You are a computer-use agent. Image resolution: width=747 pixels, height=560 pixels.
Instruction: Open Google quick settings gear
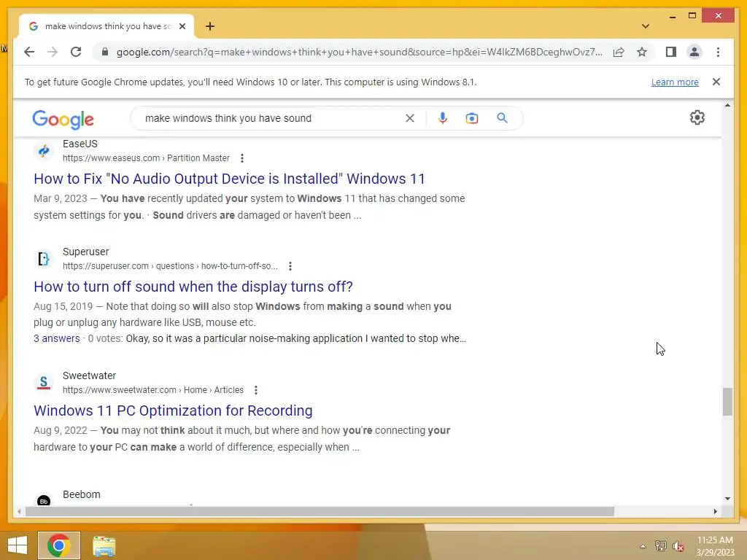[697, 117]
